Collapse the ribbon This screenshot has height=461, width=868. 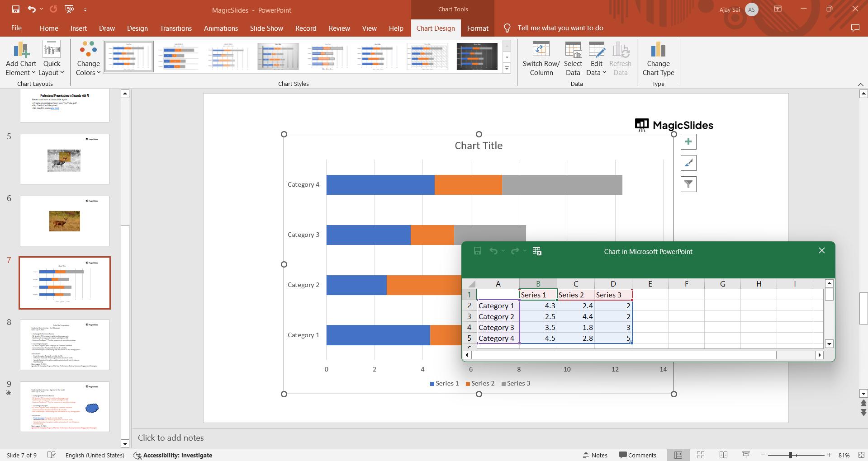click(x=861, y=85)
